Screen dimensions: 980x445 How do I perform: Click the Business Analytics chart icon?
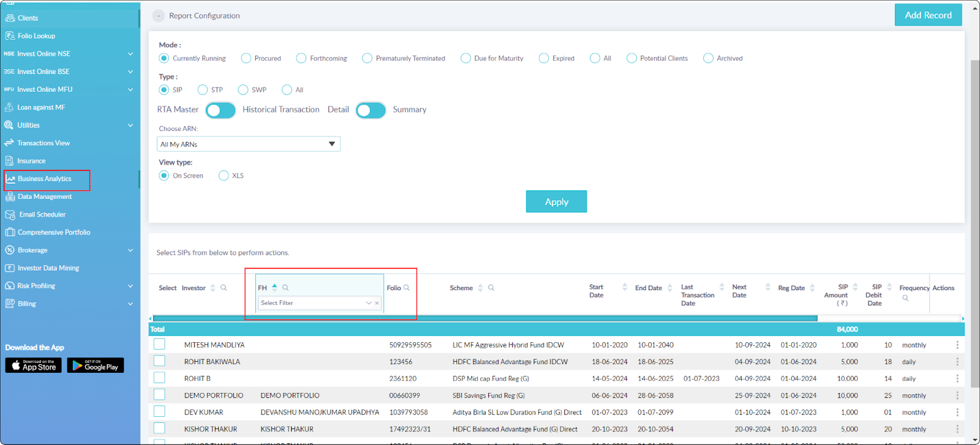pos(10,179)
